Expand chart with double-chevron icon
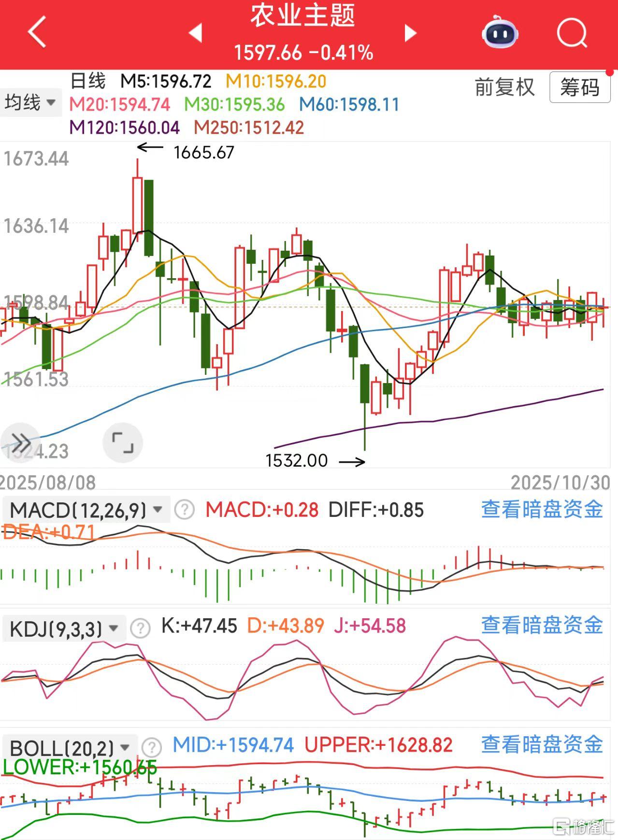Viewport: 618px width, 840px height. click(x=20, y=442)
